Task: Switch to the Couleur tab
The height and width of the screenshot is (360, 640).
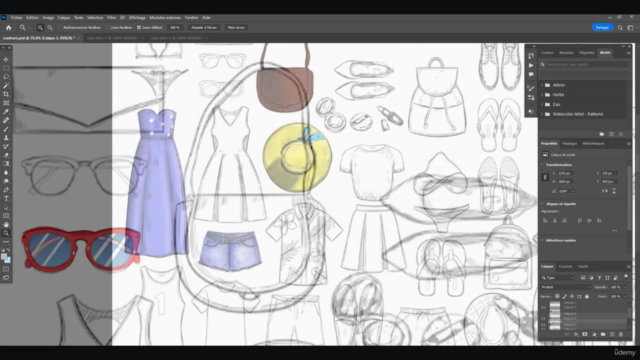Action: (547, 53)
